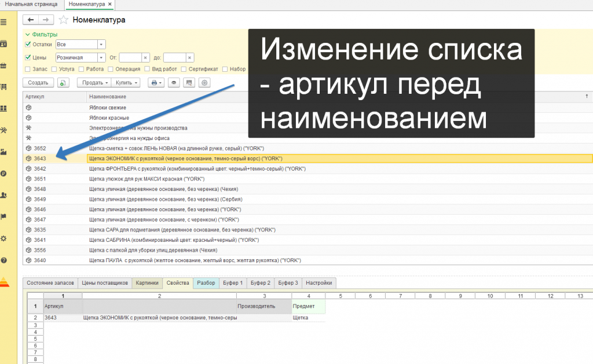Open the ruble money sidebar section
Viewport: 593px width, 364px height.
[x=3, y=174]
